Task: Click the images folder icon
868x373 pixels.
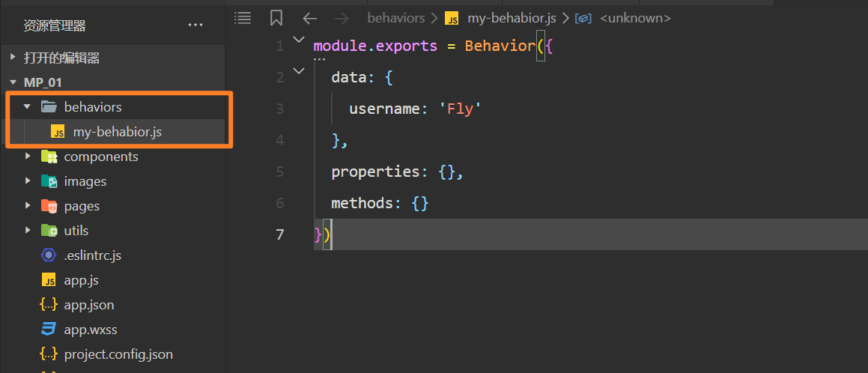Action: point(49,181)
